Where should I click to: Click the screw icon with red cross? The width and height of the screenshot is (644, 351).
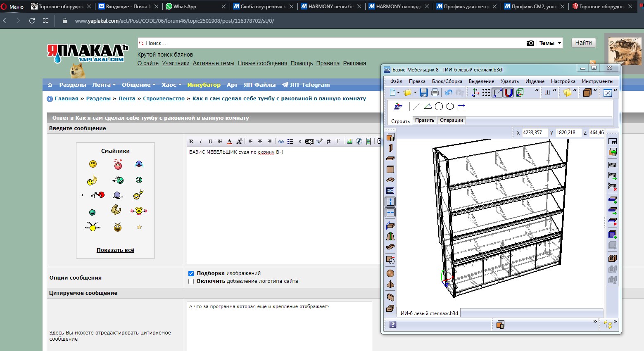(x=612, y=186)
